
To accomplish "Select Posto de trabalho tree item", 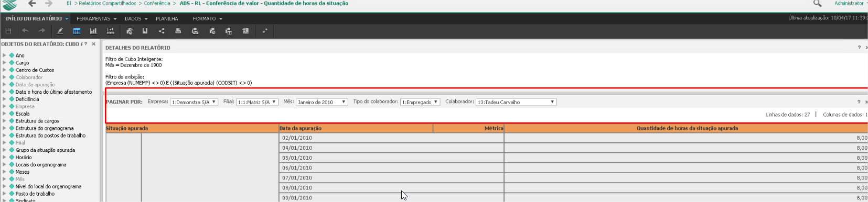I will pyautogui.click(x=35, y=194).
